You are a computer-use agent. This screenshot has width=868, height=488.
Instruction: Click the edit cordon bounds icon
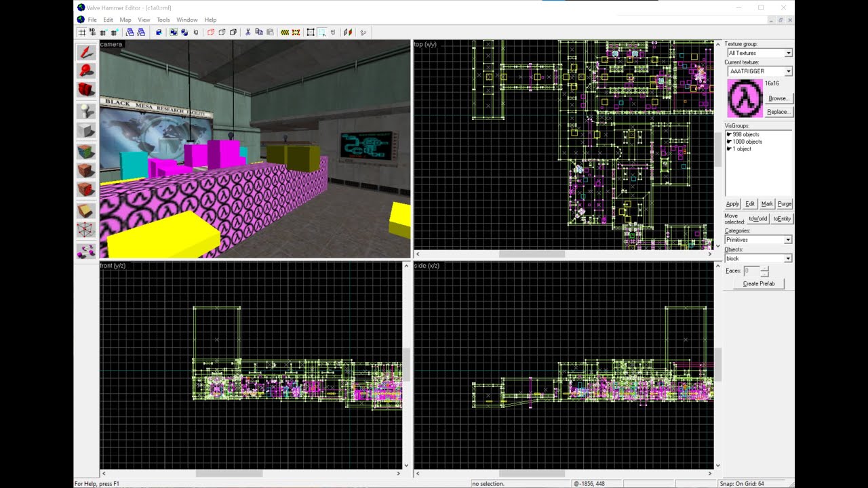tap(296, 32)
